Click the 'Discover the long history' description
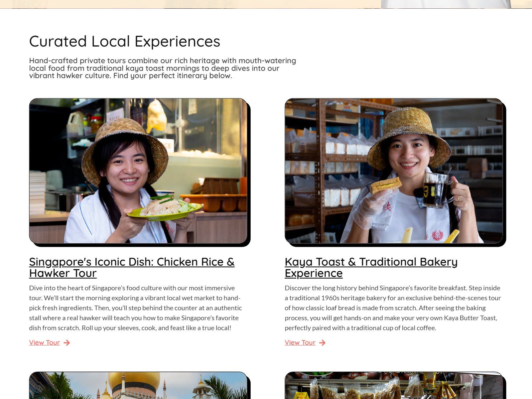 [x=393, y=308]
